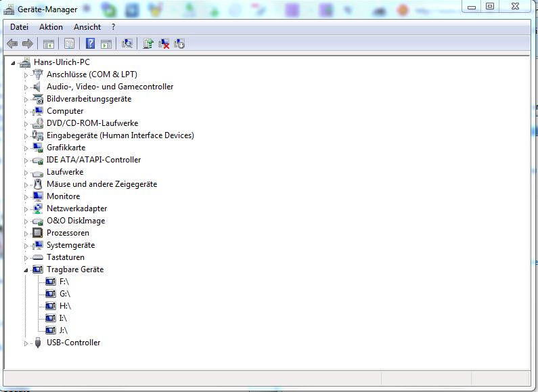Select the Laufwerke label
Screen dimensions: 538x392
[x=65, y=172]
